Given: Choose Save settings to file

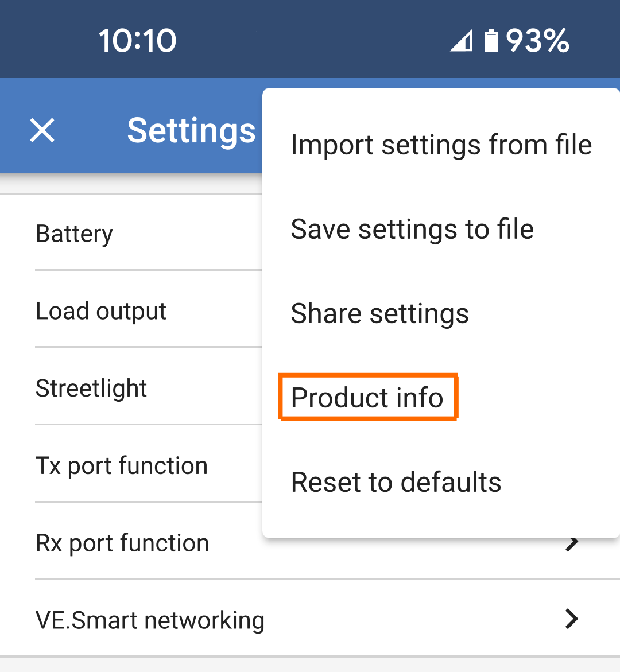Looking at the screenshot, I should [412, 228].
